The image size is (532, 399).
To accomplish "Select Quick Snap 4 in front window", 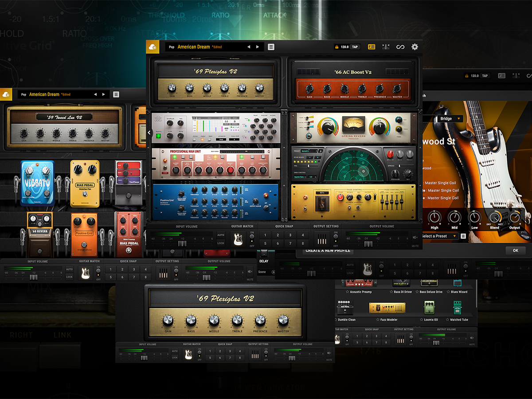I will pyautogui.click(x=303, y=235).
